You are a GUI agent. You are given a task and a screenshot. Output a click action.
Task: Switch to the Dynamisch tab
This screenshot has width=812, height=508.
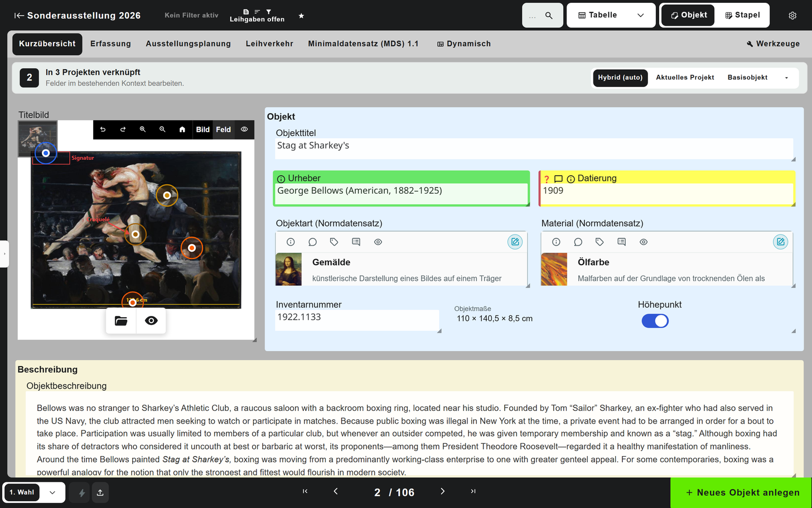click(463, 44)
